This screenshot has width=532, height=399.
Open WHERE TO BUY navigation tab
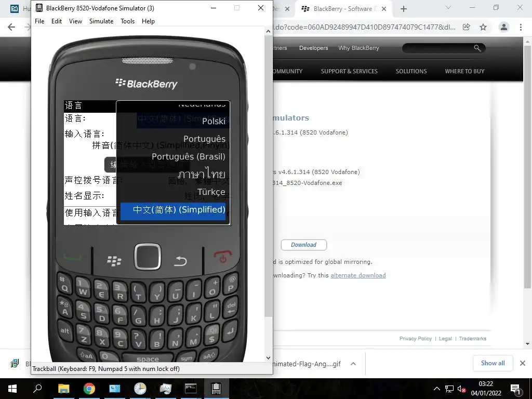tap(464, 71)
